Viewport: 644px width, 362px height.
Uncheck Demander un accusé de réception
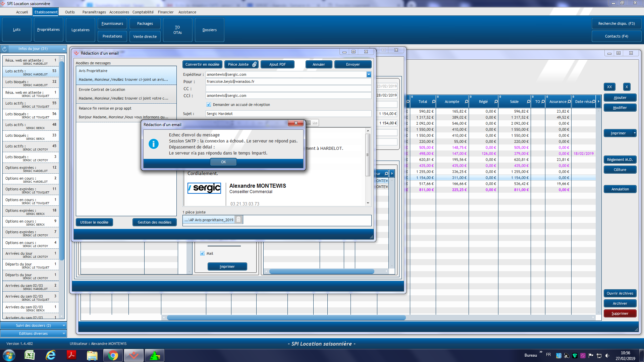coord(209,105)
